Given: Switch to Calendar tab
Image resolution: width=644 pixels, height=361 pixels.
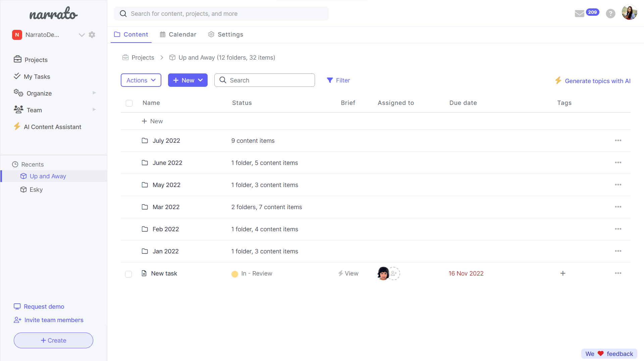Looking at the screenshot, I should click(178, 35).
